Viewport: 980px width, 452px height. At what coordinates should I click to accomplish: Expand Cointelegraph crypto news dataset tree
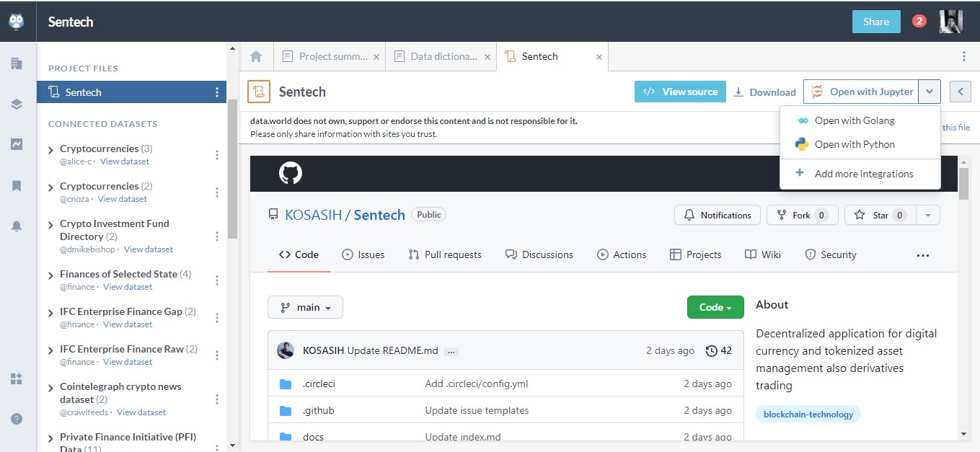pos(51,388)
